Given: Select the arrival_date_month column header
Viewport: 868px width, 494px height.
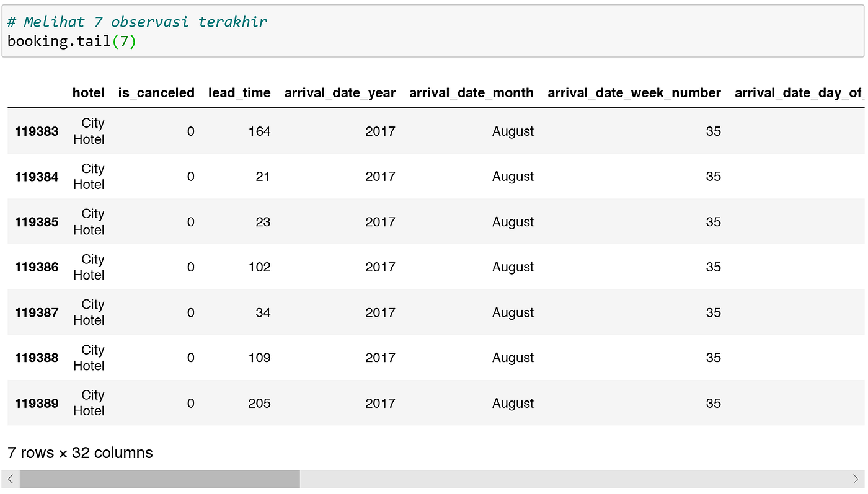Looking at the screenshot, I should (x=471, y=93).
